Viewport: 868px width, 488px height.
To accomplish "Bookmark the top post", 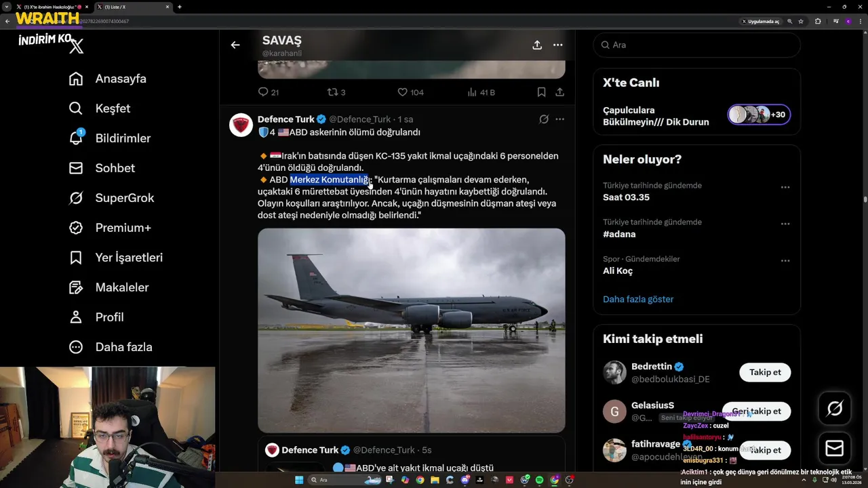I will [541, 92].
